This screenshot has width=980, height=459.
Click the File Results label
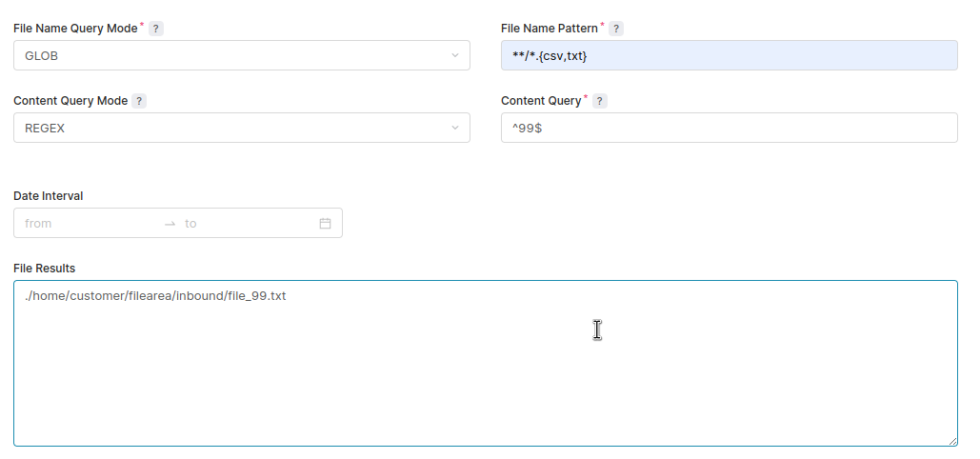45,269
